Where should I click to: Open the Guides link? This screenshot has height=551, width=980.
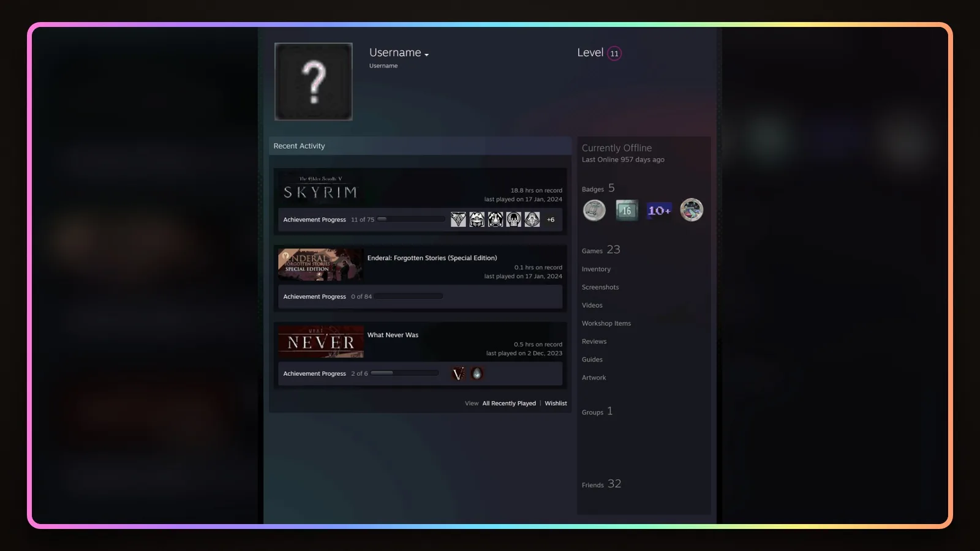click(592, 359)
